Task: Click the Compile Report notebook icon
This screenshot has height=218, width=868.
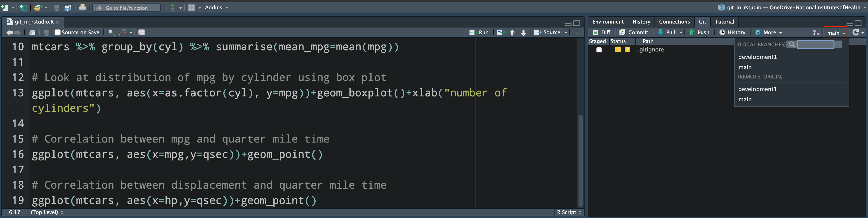Action: click(141, 32)
